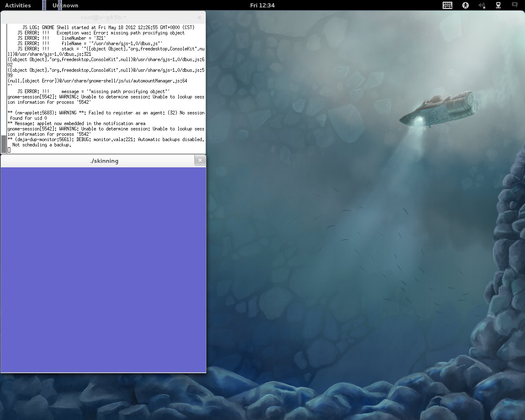This screenshot has height=420, width=525.
Task: Click the 'Automatic backups disabled' debug line
Action: point(106,139)
